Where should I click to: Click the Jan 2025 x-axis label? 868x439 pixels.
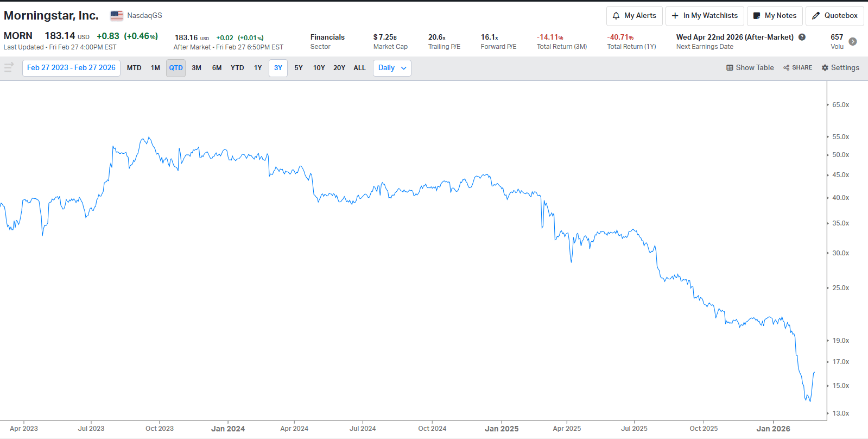click(502, 429)
